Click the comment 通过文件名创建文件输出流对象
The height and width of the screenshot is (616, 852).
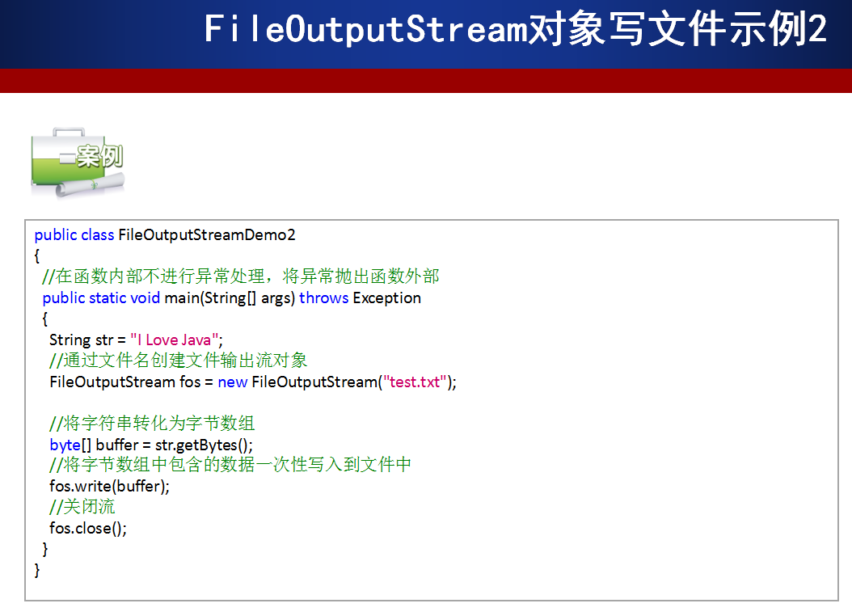click(x=178, y=361)
